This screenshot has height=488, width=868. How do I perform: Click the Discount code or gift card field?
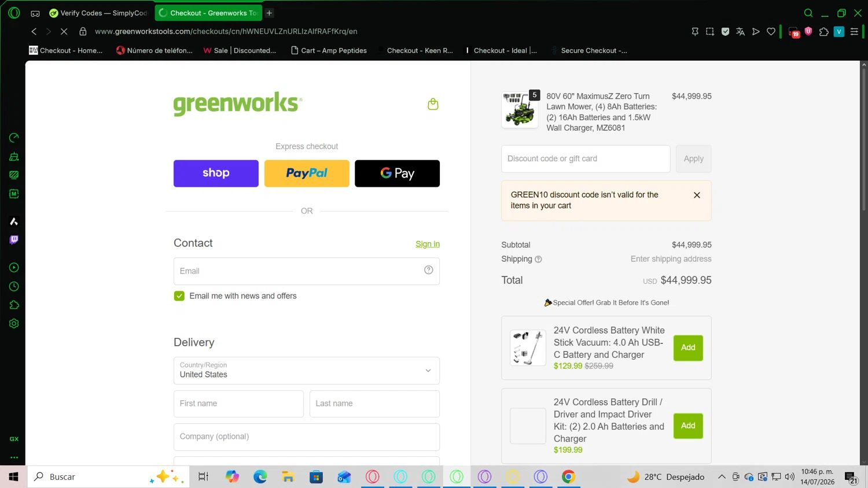[x=586, y=158]
